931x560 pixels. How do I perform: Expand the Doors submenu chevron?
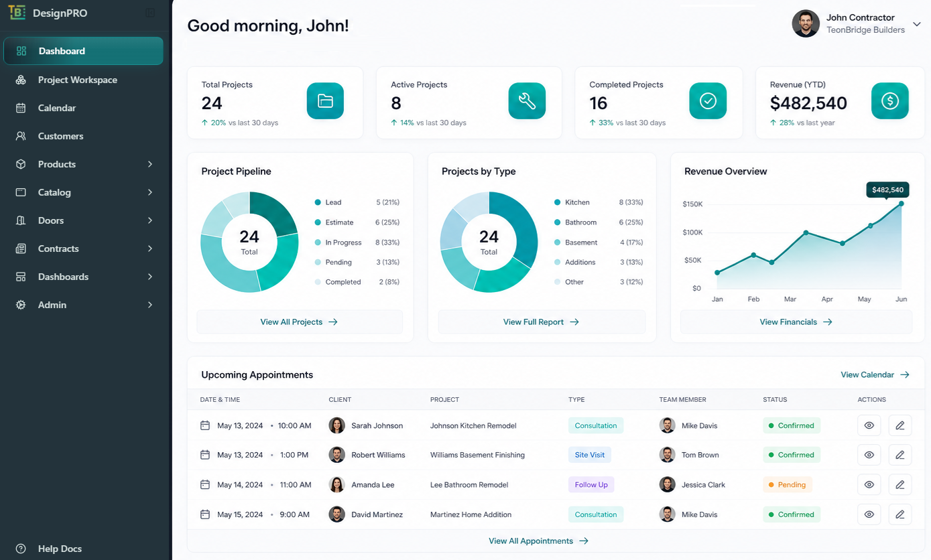pos(150,220)
